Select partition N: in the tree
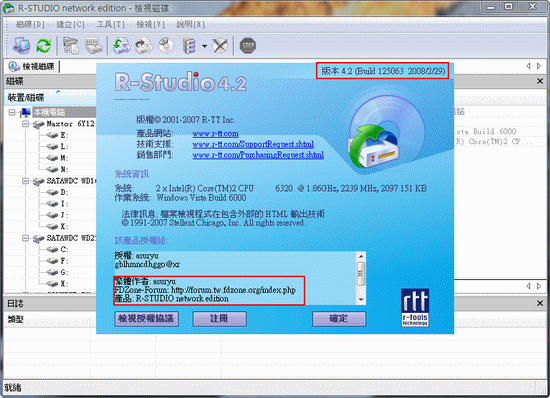 pos(65,169)
